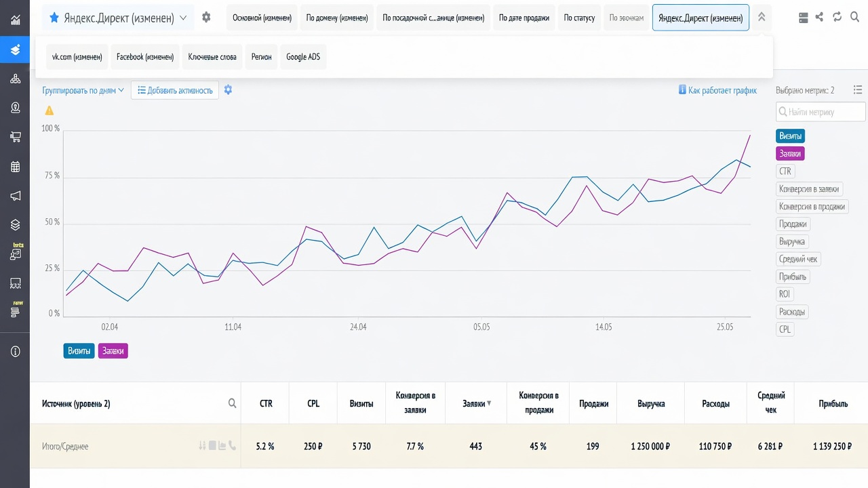Select the Google ADS tab
This screenshot has height=488, width=868.
303,57
